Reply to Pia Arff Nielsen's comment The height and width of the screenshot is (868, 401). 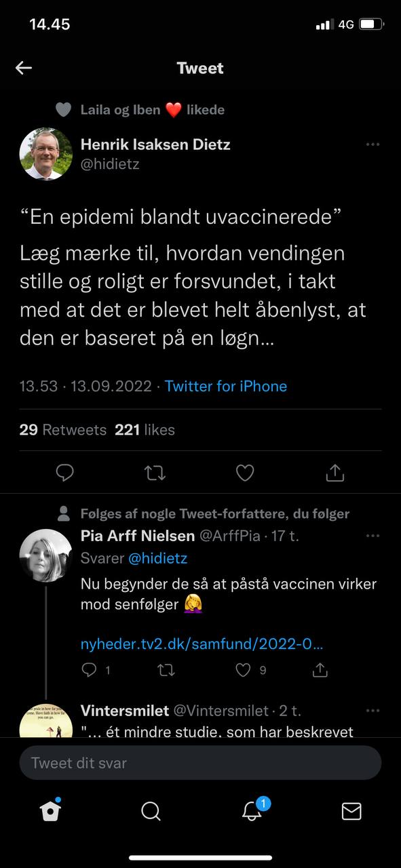point(89,670)
